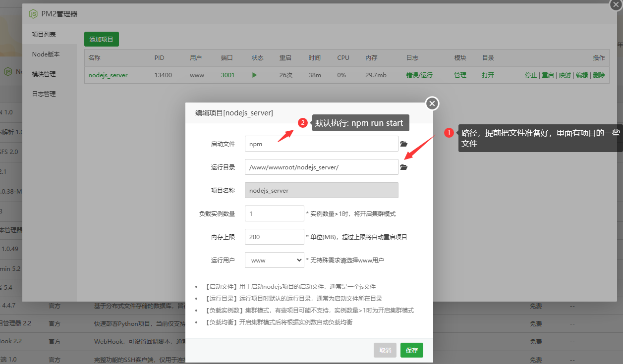Click the 映射 link for nodejs_server
The width and height of the screenshot is (623, 364).
pos(565,75)
